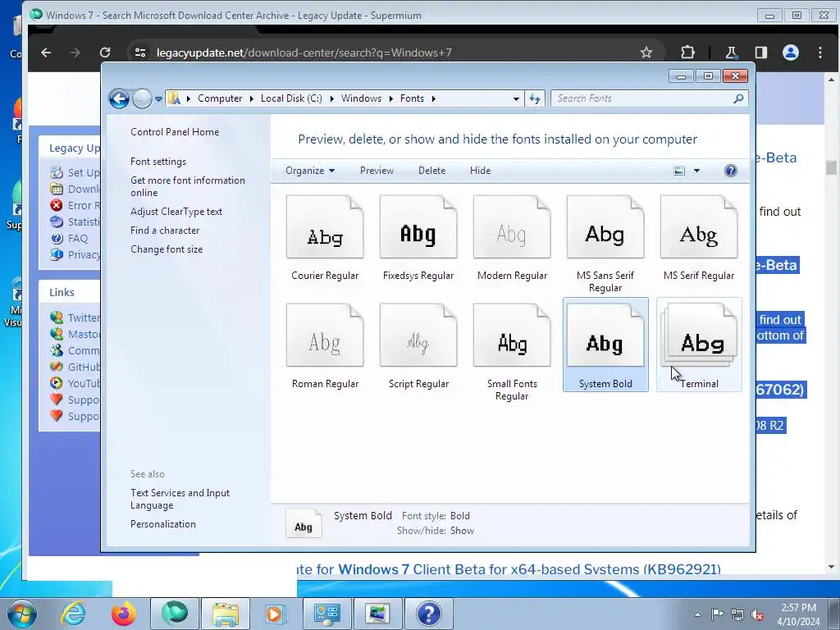Open the browser extensions puzzle icon
840x630 pixels.
tap(687, 52)
